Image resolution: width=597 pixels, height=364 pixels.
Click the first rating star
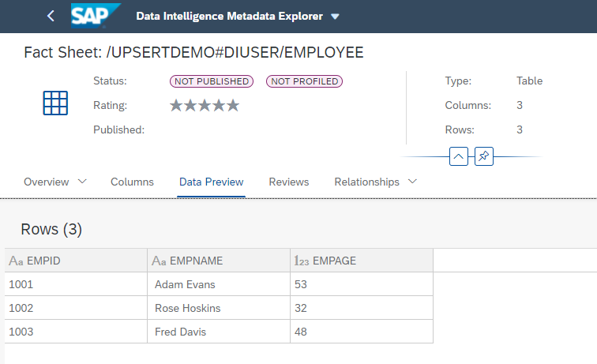click(x=176, y=105)
